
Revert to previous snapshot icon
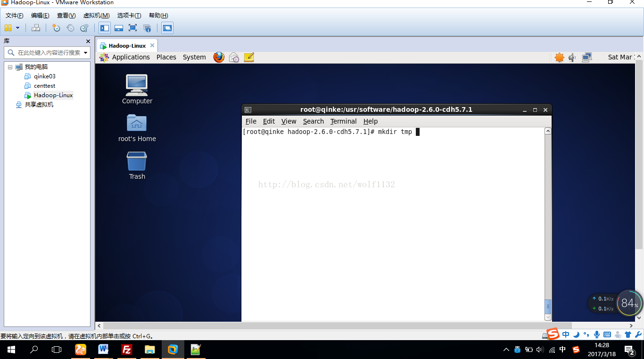(x=70, y=28)
